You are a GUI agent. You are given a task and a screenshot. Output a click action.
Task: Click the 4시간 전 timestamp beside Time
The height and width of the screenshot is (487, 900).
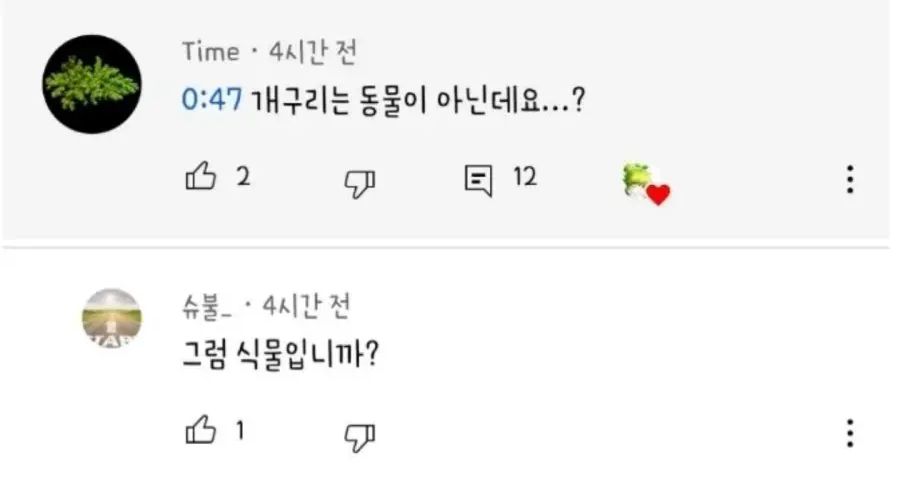click(x=313, y=52)
